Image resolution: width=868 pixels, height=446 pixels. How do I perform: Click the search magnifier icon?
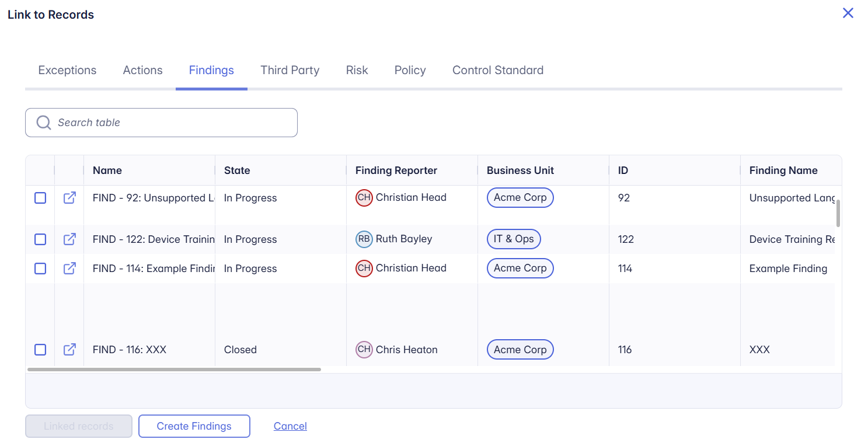point(43,122)
